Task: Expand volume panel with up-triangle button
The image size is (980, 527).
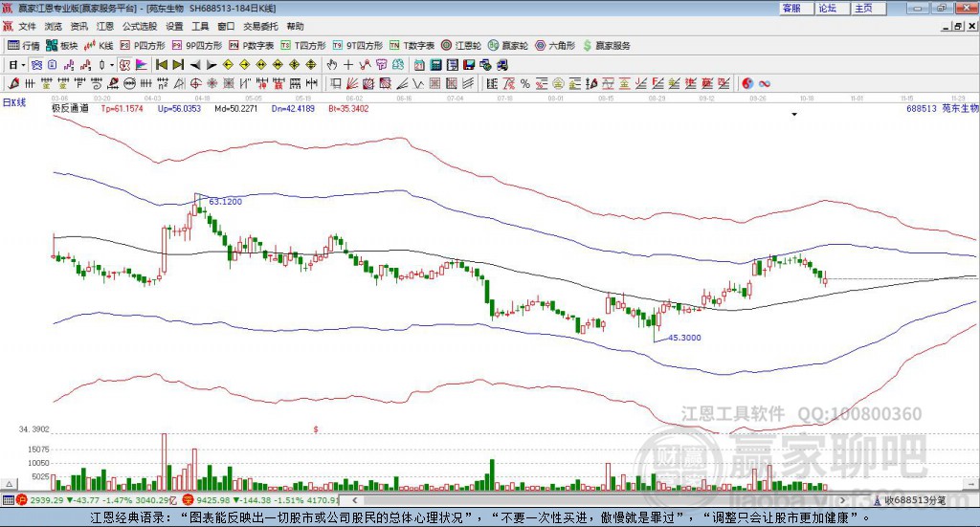Action: pos(10,484)
